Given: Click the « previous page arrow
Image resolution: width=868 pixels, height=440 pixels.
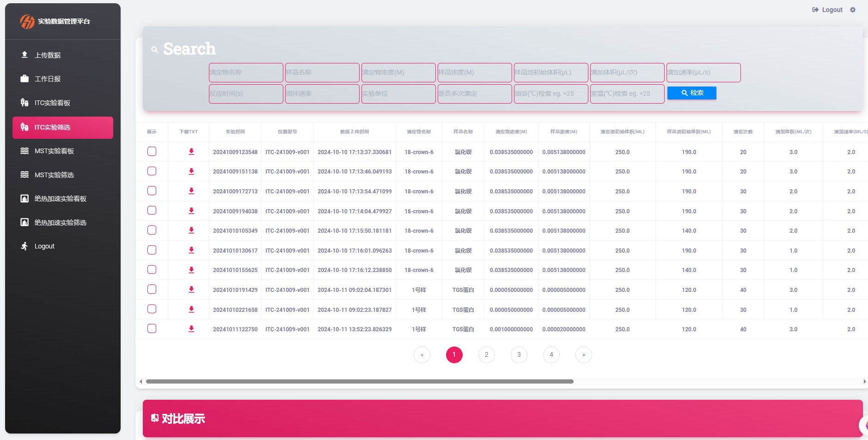Looking at the screenshot, I should (422, 355).
